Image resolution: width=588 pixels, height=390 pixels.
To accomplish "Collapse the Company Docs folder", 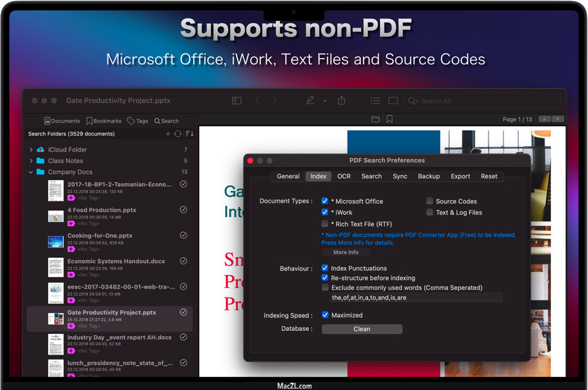I will 31,172.
